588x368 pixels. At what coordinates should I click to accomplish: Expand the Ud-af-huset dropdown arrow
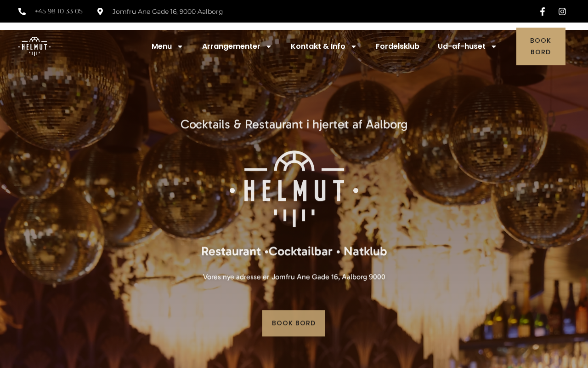tap(494, 46)
